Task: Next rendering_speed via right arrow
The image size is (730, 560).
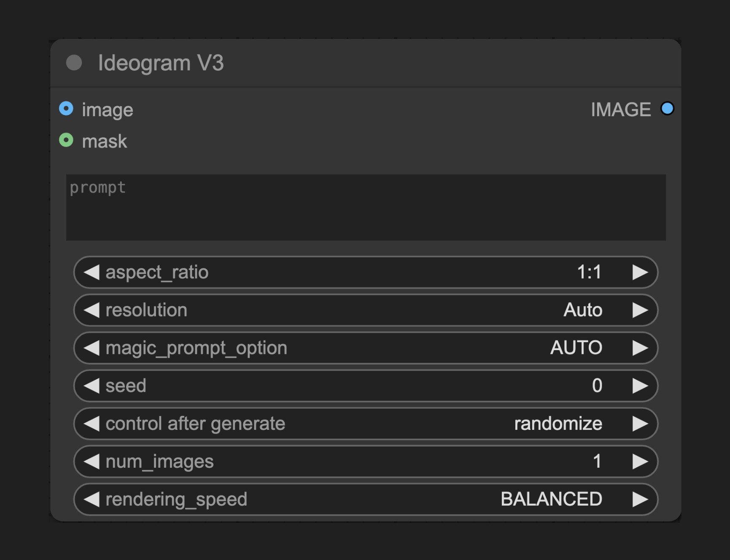Action: (x=640, y=499)
